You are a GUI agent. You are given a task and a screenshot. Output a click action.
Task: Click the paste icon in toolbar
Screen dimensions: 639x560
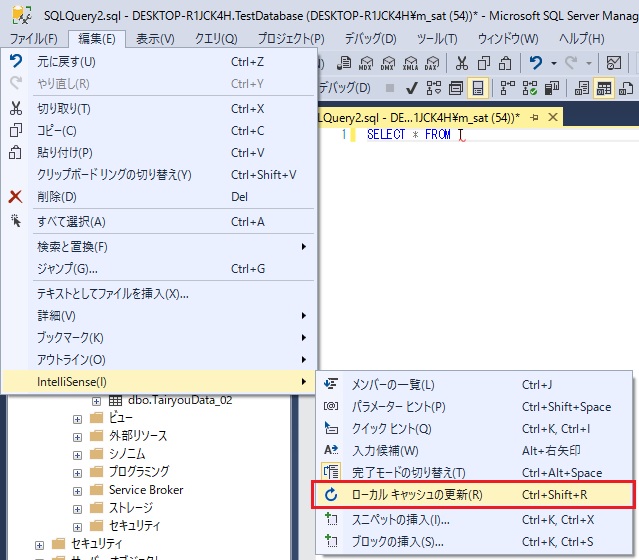(x=505, y=63)
